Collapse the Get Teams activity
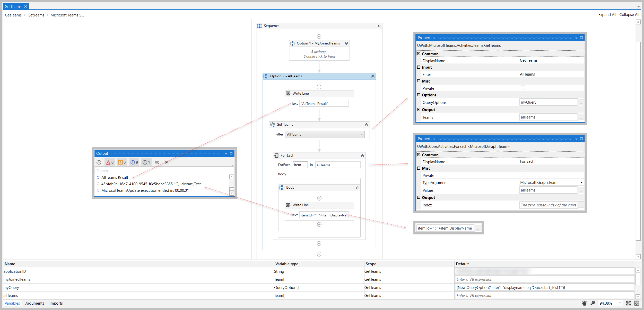Image resolution: width=644 pixels, height=310 pixels. tap(367, 125)
